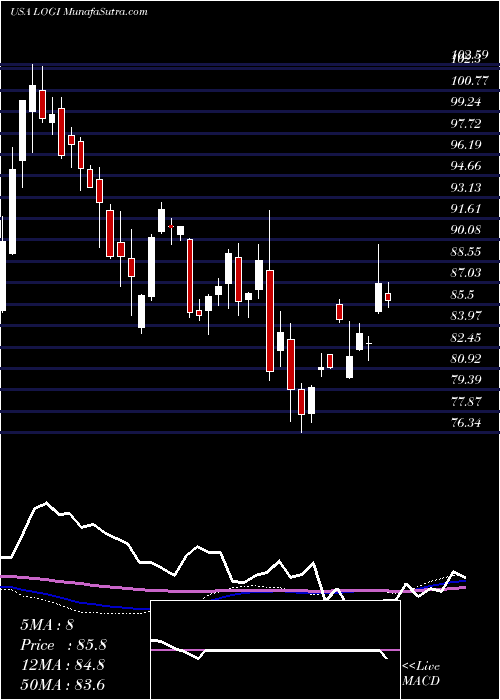The height and width of the screenshot is (700, 500).
Task: Click the 96.19 price axis label
Action: 466,145
